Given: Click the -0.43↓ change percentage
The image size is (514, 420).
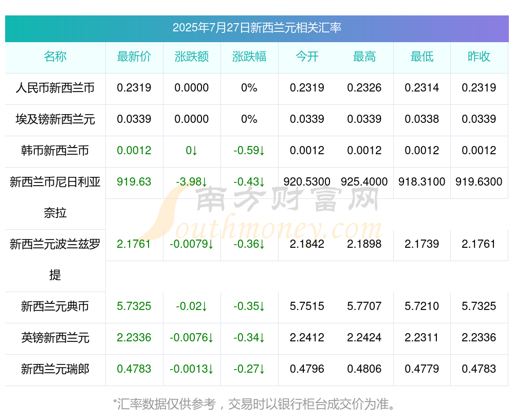Looking at the screenshot, I should [249, 181].
